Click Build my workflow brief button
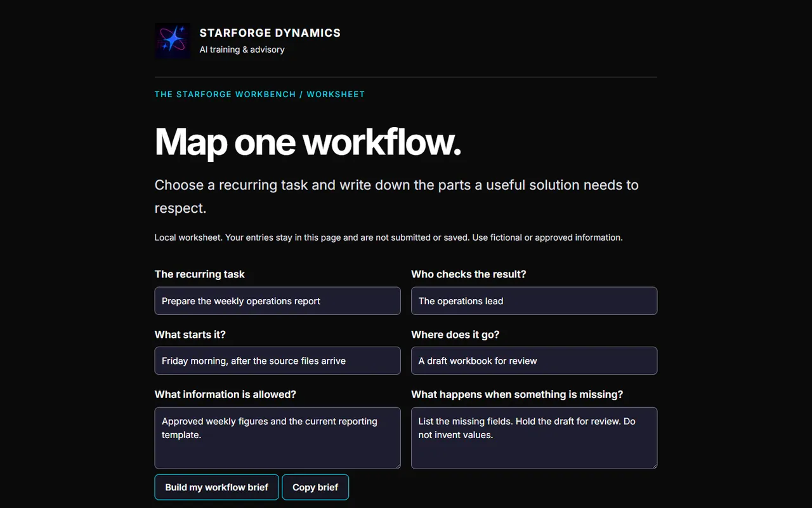Viewport: 812px width, 508px height. pos(217,487)
